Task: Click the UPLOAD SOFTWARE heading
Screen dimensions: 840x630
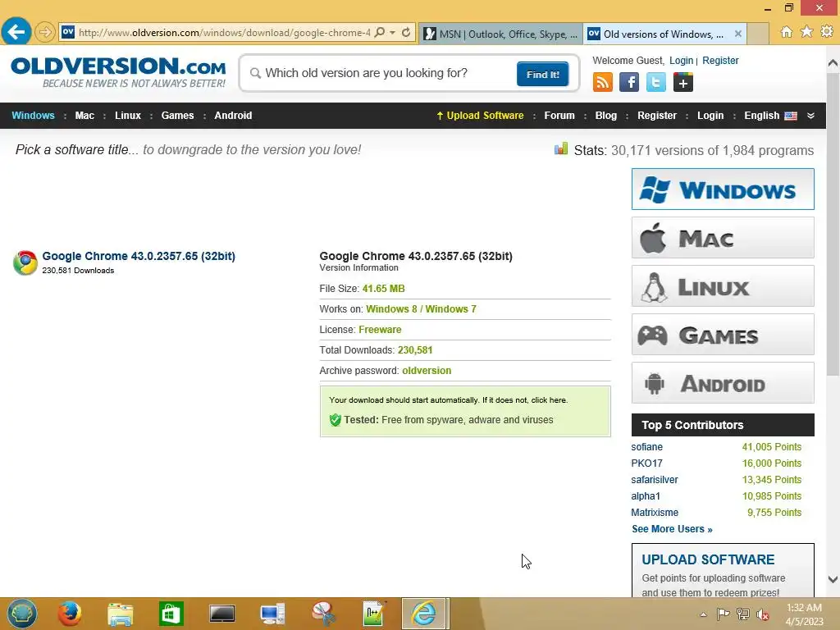Action: pos(708,559)
